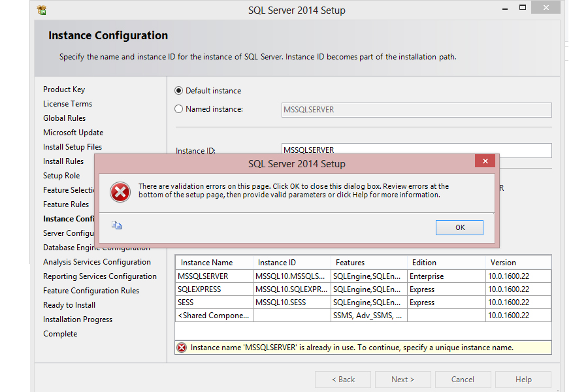The height and width of the screenshot is (392, 588).
Task: Open Reporting Services Configuration step
Action: tap(100, 276)
